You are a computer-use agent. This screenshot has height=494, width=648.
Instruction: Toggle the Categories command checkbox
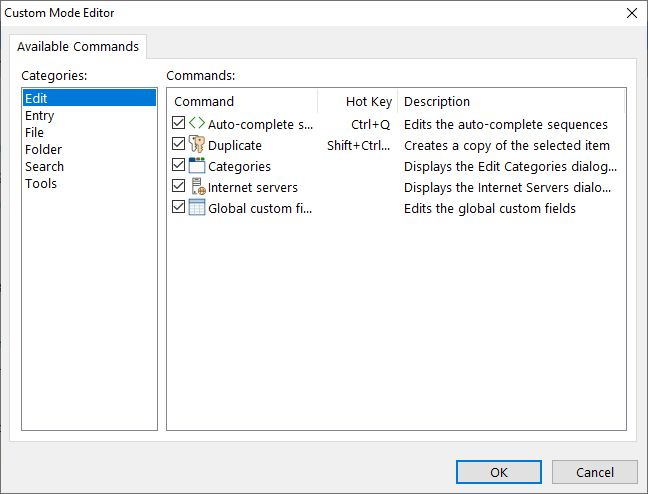coord(179,165)
